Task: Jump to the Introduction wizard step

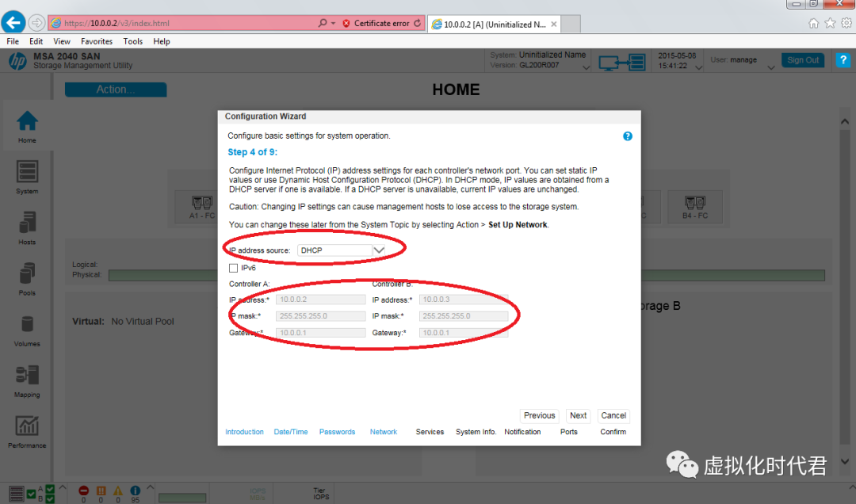Action: [245, 432]
